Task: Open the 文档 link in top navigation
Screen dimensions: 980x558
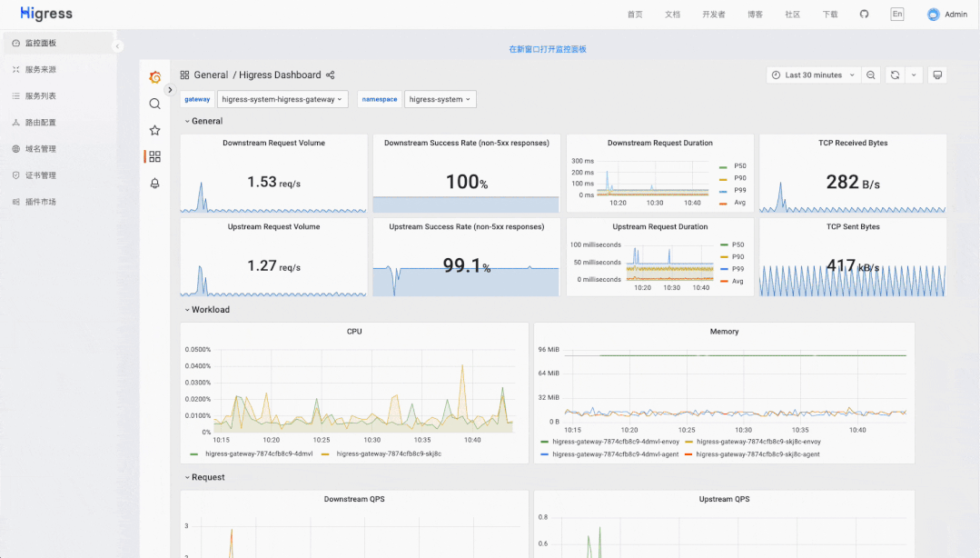Action: [672, 15]
